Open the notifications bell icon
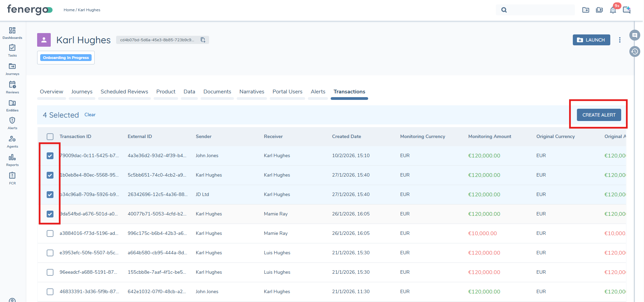 613,10
